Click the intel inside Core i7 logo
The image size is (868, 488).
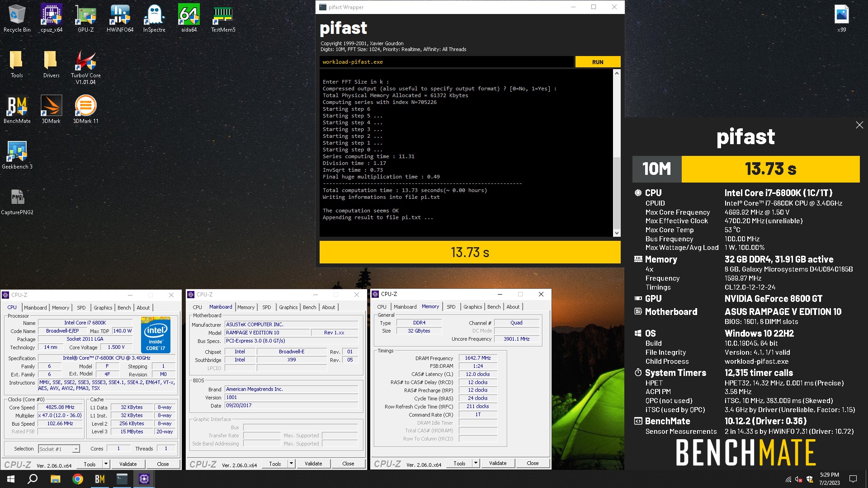click(x=156, y=335)
